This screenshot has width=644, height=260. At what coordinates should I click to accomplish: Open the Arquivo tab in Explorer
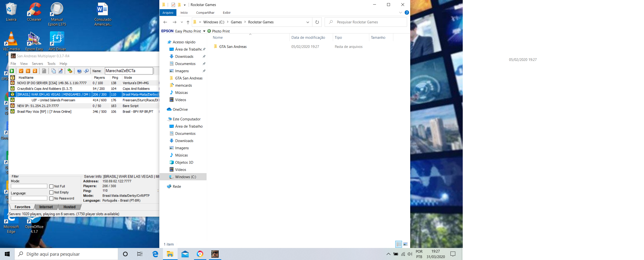click(168, 13)
